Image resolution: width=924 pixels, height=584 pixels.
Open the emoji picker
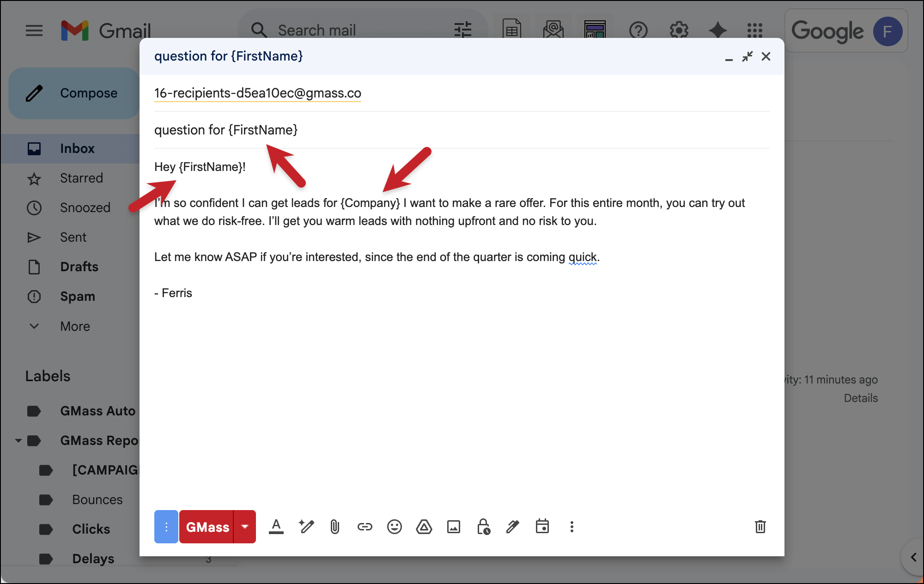click(x=394, y=527)
